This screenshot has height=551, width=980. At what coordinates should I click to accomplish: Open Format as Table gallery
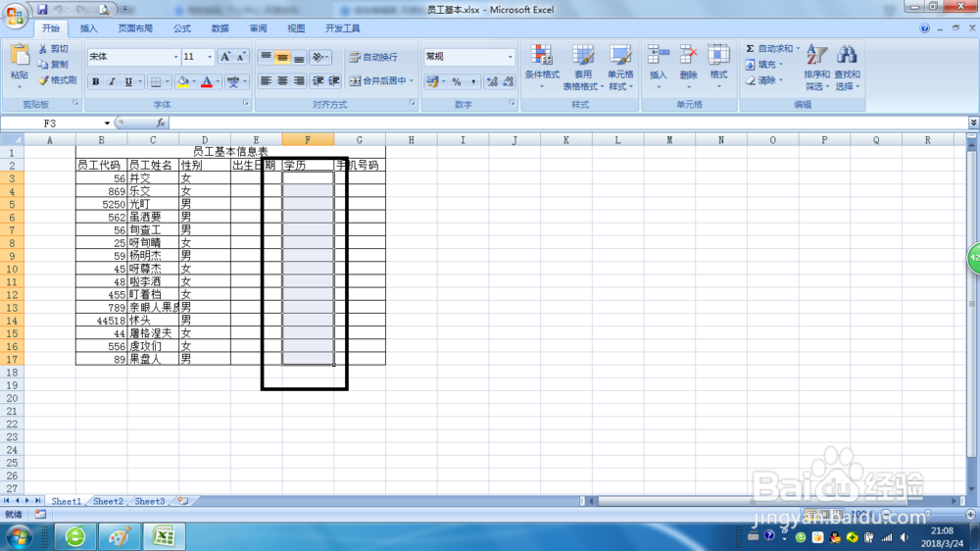coord(582,67)
